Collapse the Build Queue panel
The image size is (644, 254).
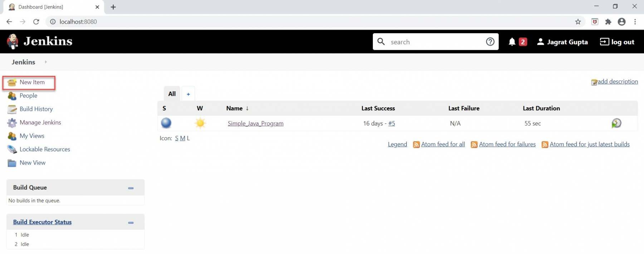pos(131,188)
